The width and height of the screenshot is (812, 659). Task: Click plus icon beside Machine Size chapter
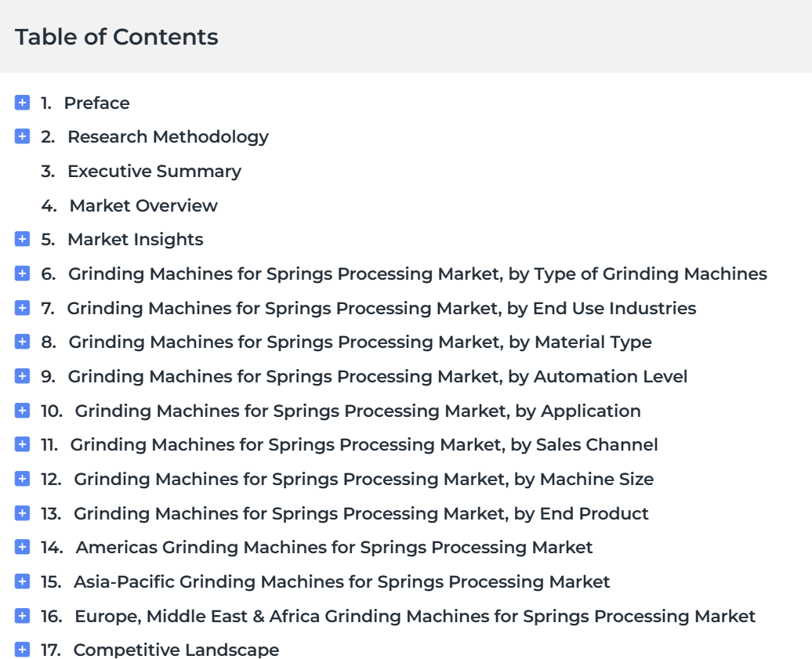click(x=22, y=479)
